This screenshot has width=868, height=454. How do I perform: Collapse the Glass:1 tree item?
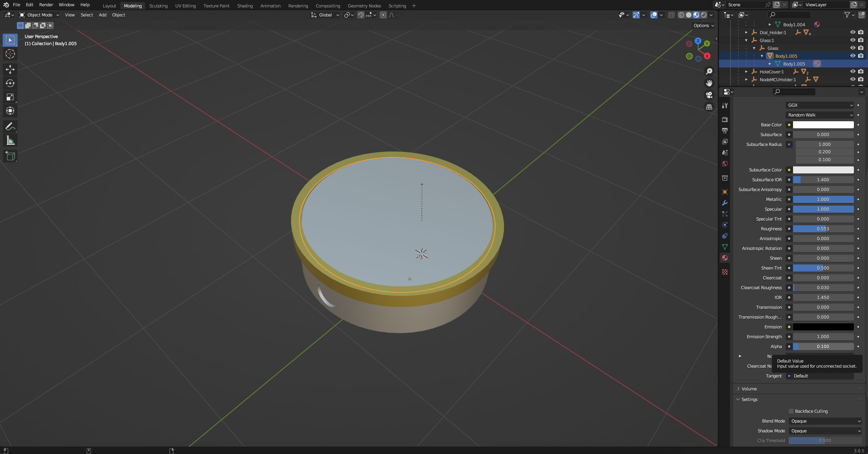click(746, 40)
